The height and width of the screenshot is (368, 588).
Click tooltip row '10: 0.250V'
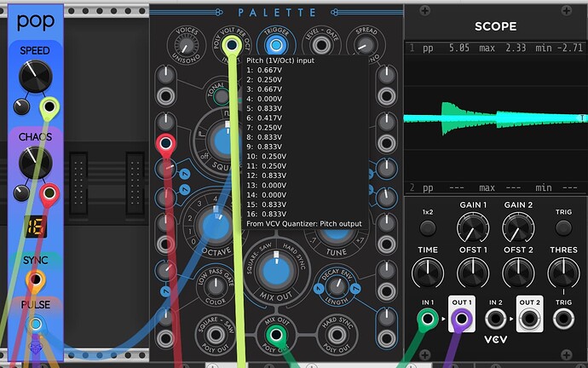[266, 156]
